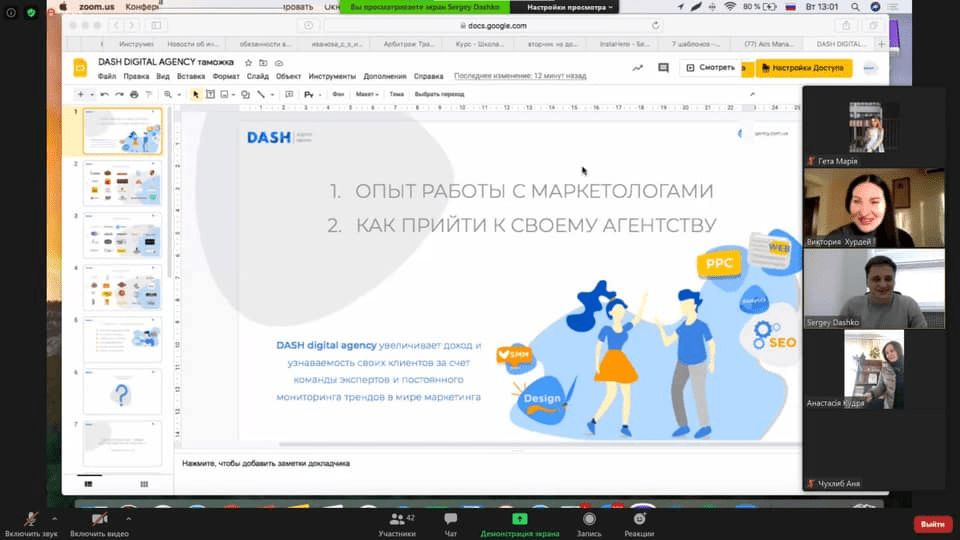The width and height of the screenshot is (960, 540).
Task: Open video options arrow beside camera
Action: pyautogui.click(x=128, y=519)
